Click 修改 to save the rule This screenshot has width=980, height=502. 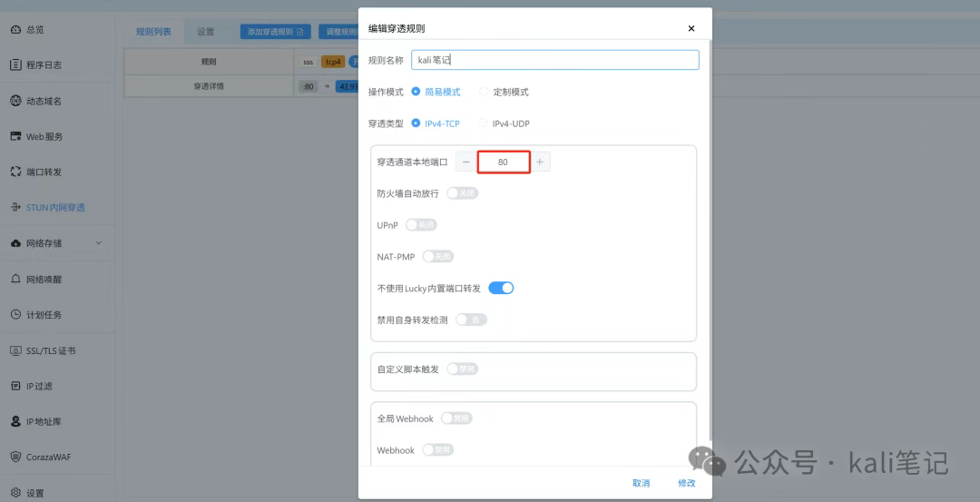pyautogui.click(x=686, y=483)
